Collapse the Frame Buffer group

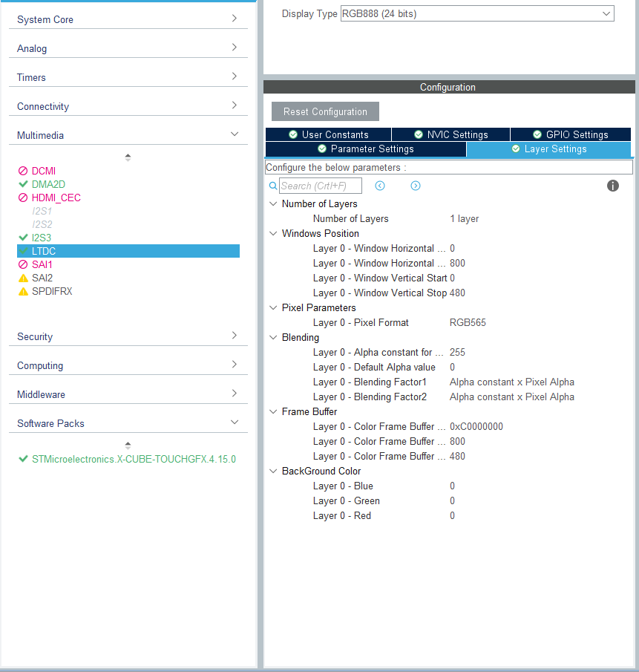(273, 412)
